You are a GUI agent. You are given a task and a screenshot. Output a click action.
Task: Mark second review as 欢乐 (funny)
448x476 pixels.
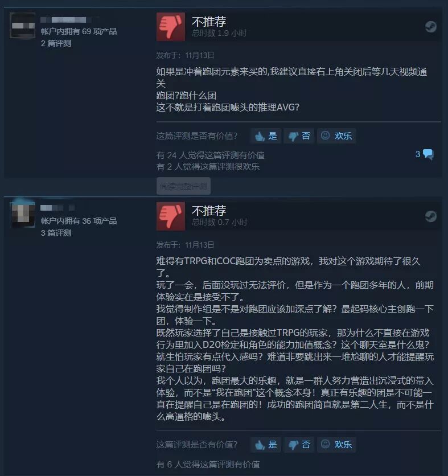pyautogui.click(x=336, y=445)
